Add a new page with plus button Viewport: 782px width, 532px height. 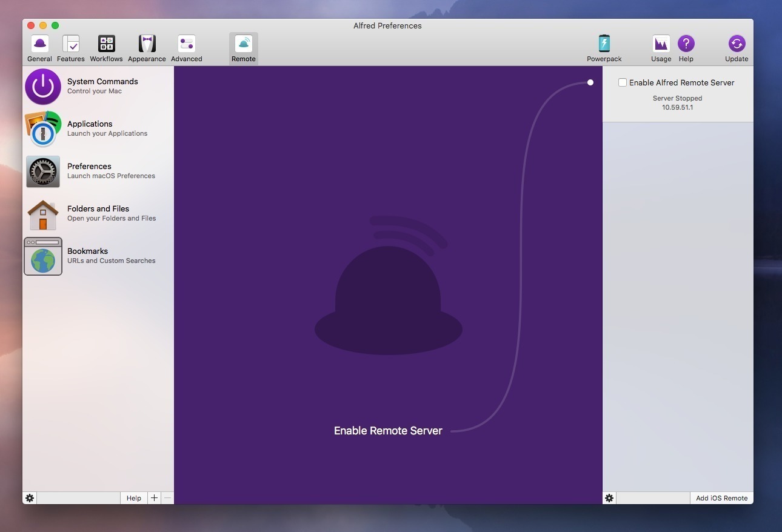click(154, 498)
